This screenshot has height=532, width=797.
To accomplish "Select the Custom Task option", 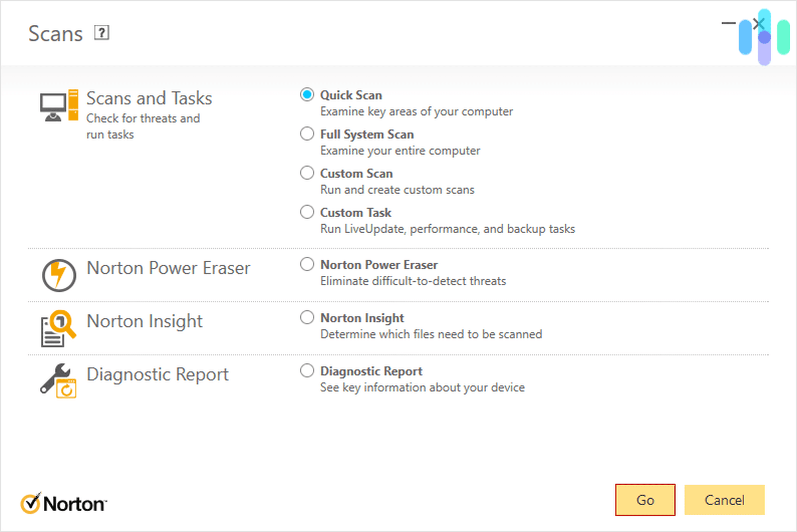I will click(x=306, y=212).
